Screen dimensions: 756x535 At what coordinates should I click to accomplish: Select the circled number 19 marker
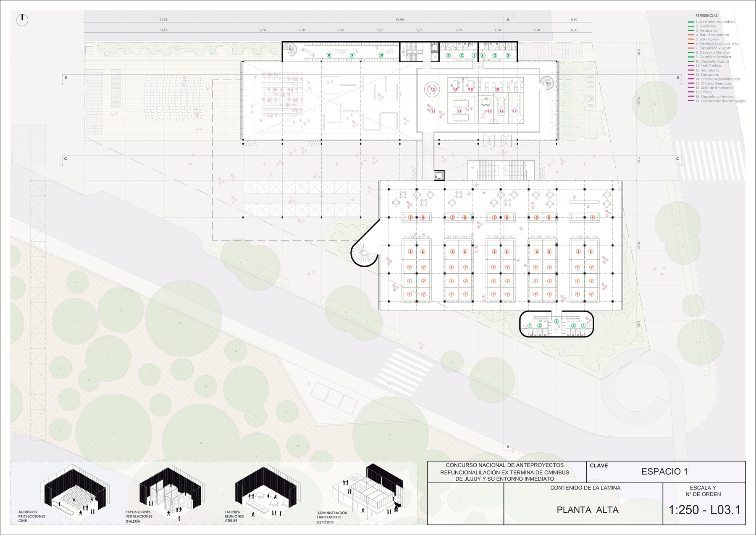tap(459, 111)
